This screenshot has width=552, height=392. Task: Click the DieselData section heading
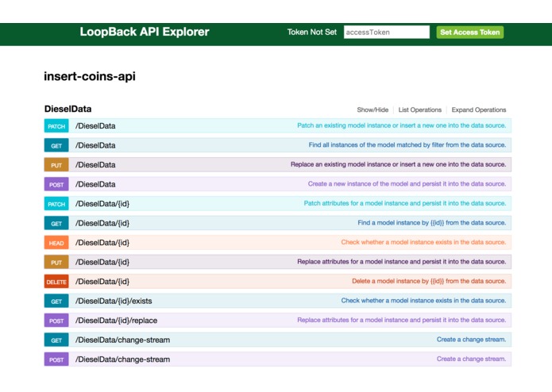coord(68,109)
